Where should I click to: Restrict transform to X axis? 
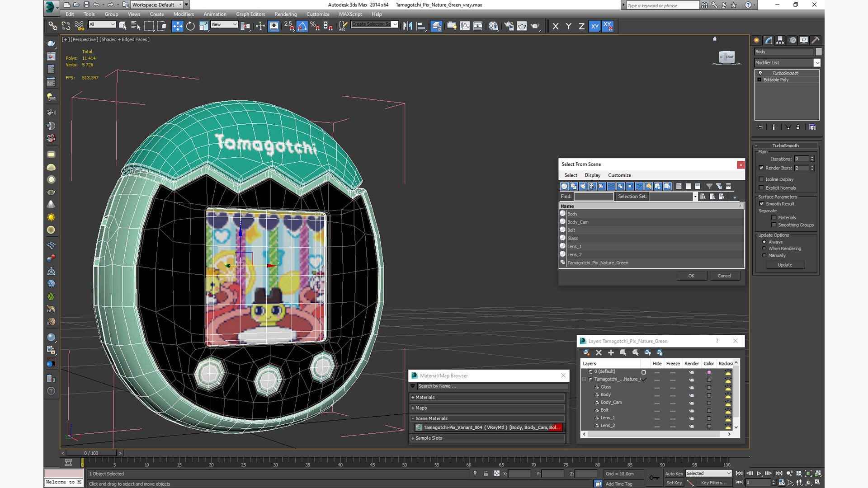(556, 26)
